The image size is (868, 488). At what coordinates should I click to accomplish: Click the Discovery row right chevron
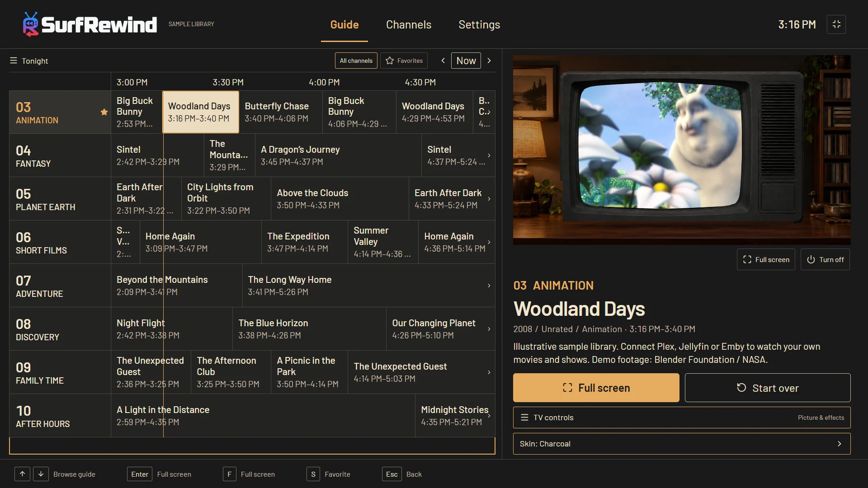tap(489, 329)
